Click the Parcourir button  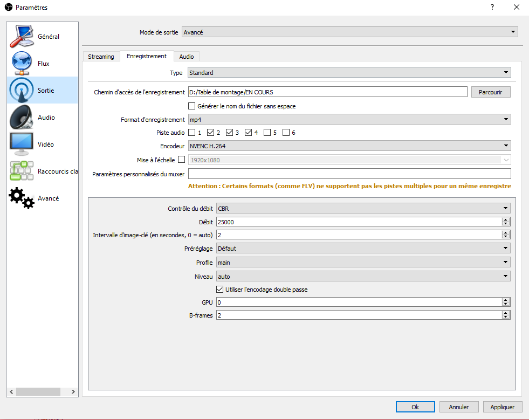pyautogui.click(x=491, y=92)
